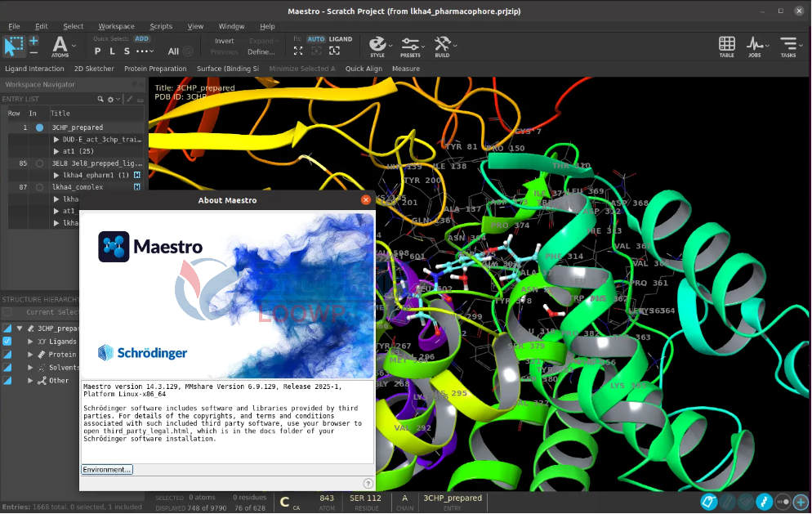Screen dimensions: 812x514
Task: Click the minus subtract-from-selection icon
Action: click(x=33, y=52)
